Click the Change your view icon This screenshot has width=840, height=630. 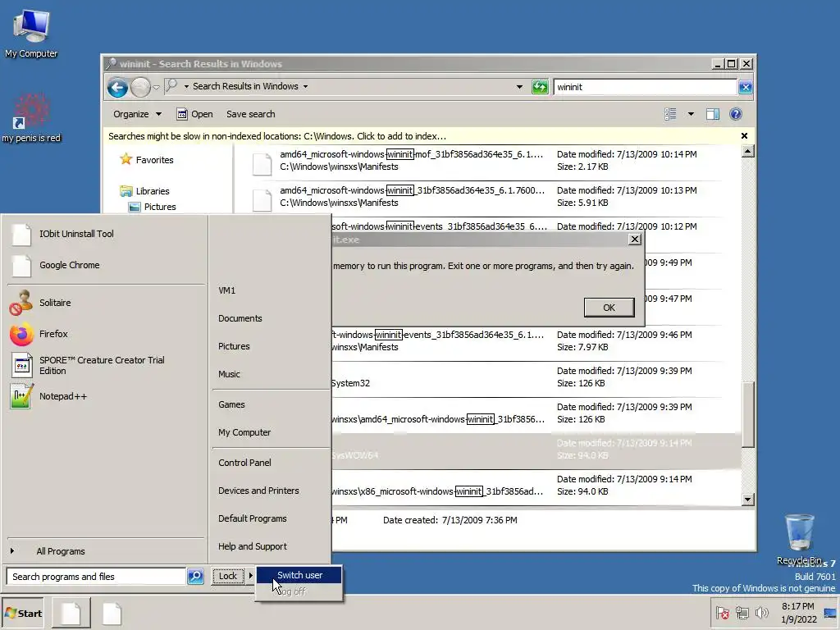(x=670, y=114)
